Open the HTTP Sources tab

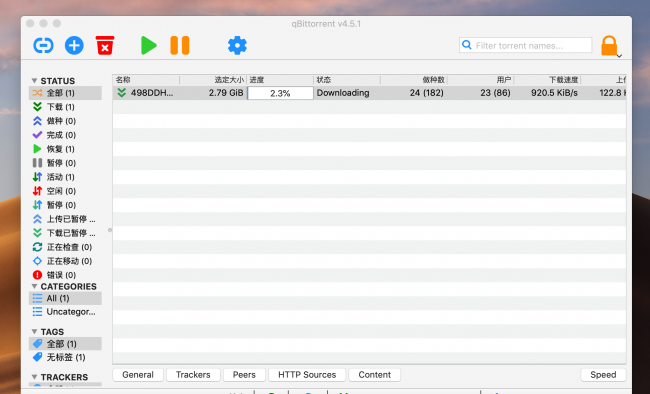(x=307, y=375)
